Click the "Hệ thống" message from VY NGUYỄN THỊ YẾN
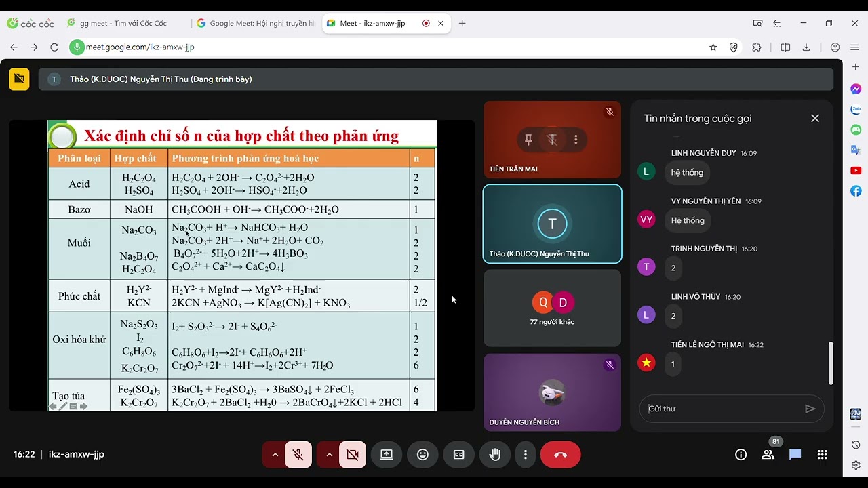This screenshot has height=488, width=868. coord(688,220)
